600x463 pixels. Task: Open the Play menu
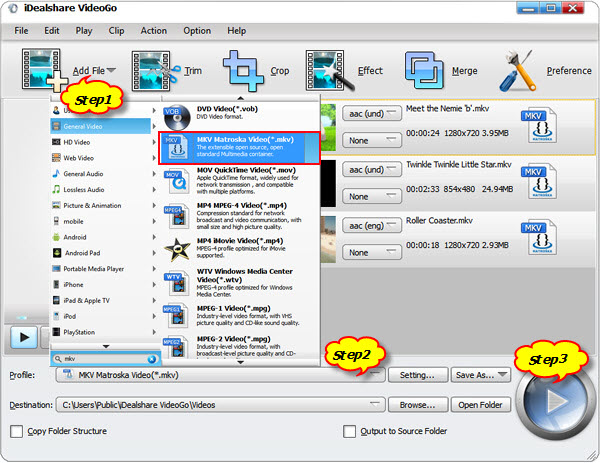(x=84, y=31)
